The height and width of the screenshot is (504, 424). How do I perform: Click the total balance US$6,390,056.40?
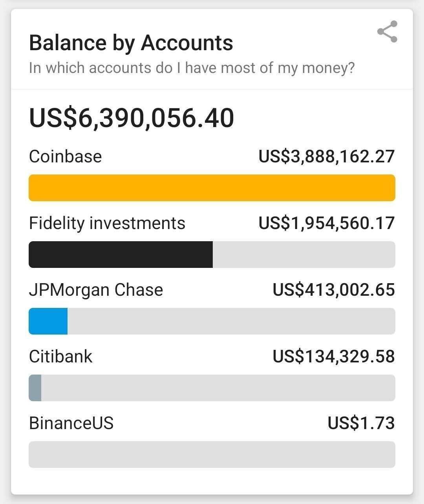(x=132, y=118)
